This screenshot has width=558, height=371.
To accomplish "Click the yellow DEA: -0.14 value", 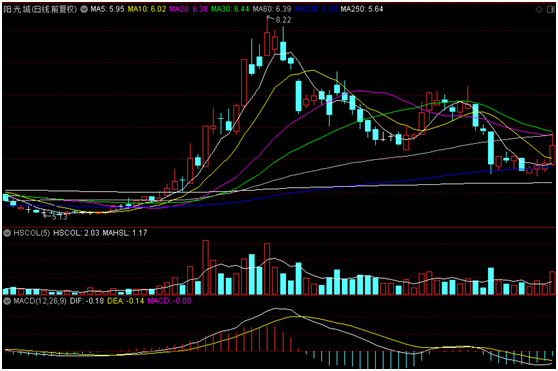I will (x=125, y=301).
